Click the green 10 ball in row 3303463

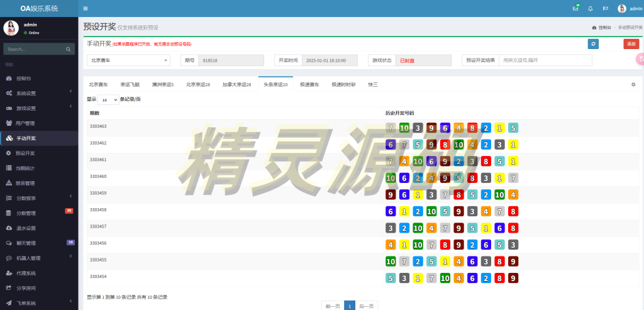tap(404, 128)
